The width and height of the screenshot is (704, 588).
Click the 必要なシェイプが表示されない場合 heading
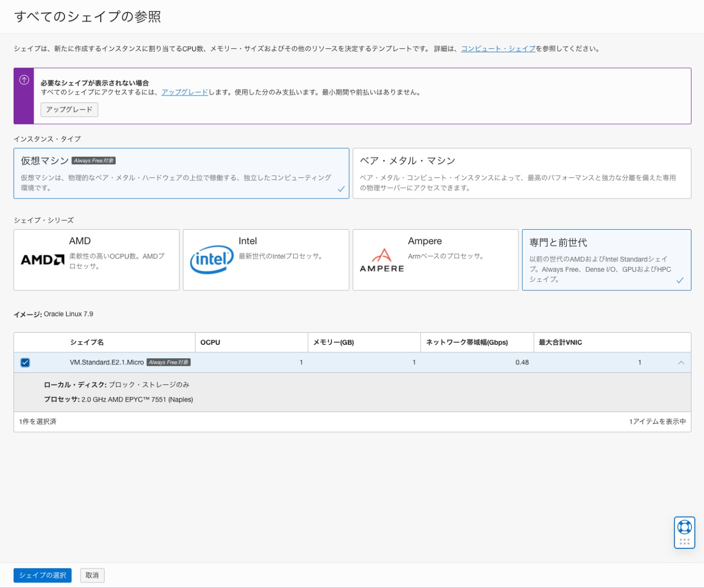95,83
